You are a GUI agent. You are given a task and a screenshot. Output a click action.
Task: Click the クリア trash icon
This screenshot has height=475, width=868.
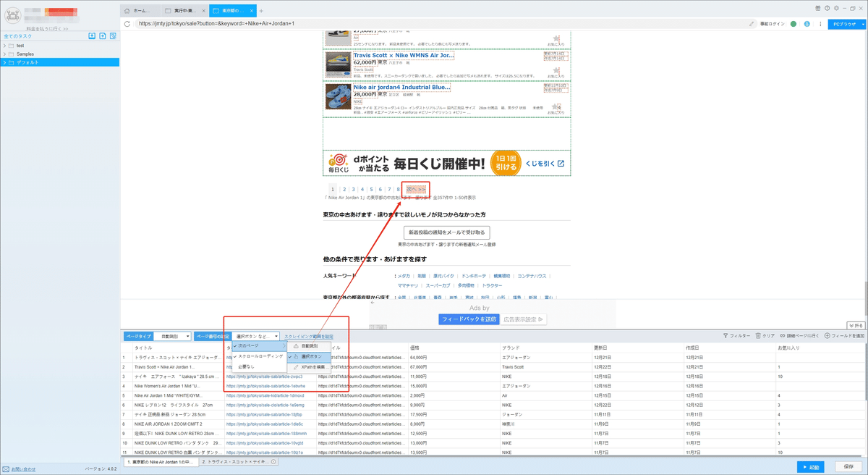coord(758,336)
